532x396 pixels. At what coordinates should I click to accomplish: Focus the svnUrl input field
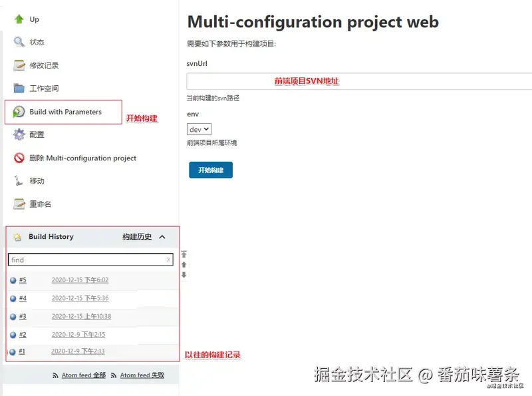point(359,81)
